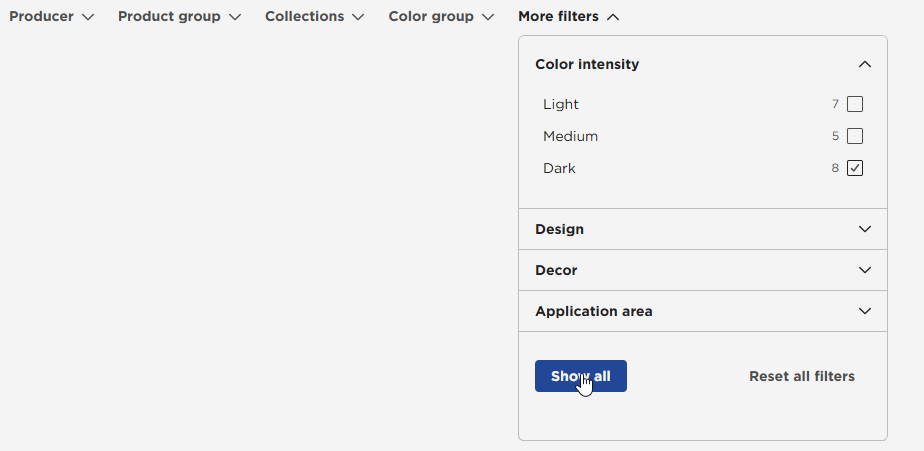This screenshot has height=451, width=924.
Task: Expand the Design section chevron
Action: point(865,229)
